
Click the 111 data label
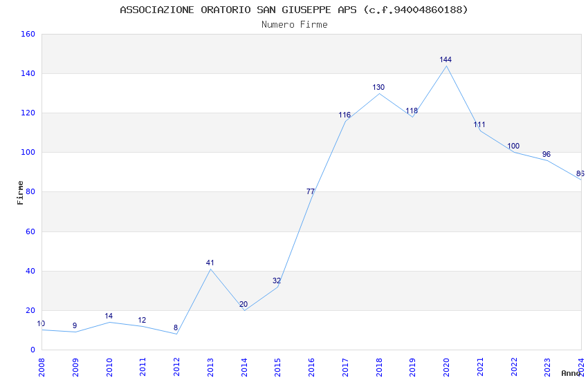click(x=479, y=124)
